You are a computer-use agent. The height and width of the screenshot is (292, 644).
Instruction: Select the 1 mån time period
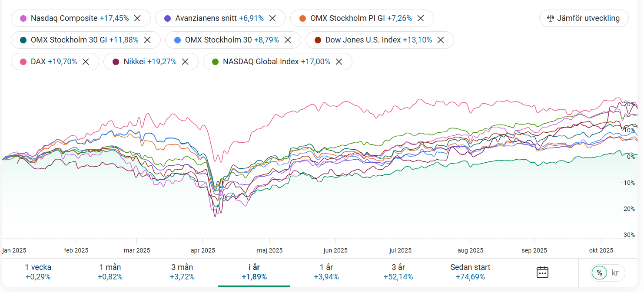click(110, 272)
